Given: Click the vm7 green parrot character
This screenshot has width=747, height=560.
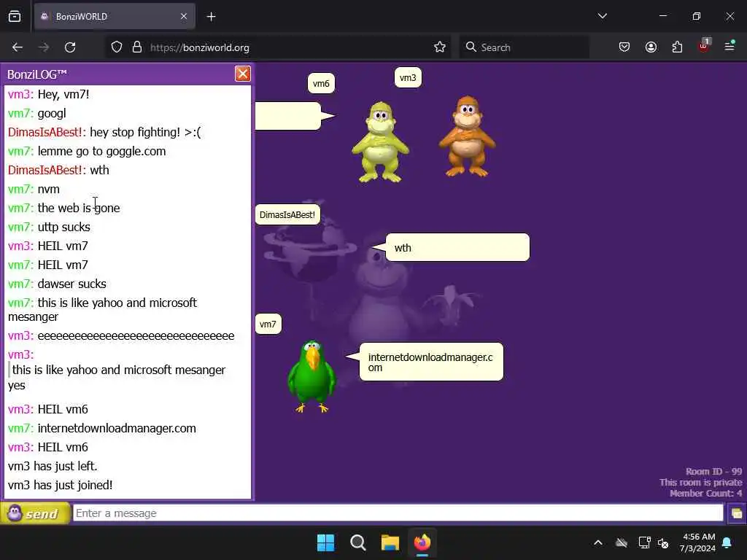Looking at the screenshot, I should coord(312,376).
